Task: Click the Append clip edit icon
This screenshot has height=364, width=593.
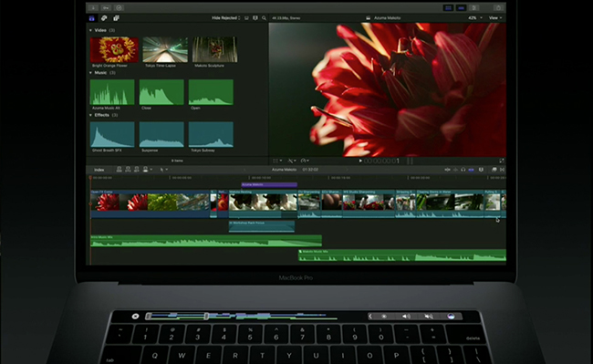Action: (x=137, y=170)
